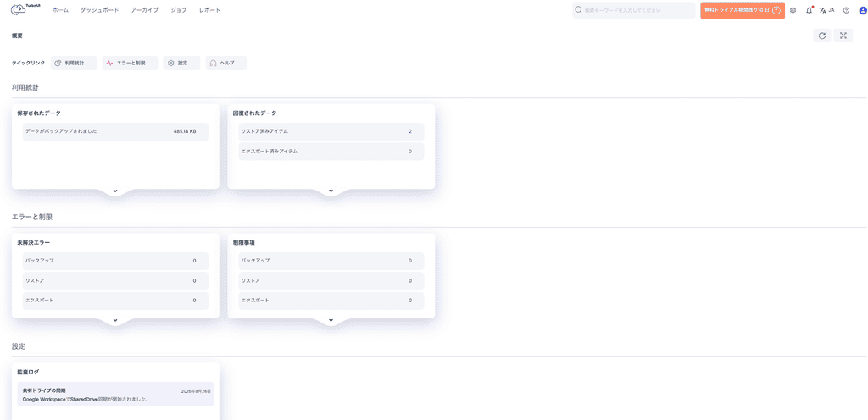Click the 設定 quick link button
Screen dimensions: 868x420
[181, 63]
